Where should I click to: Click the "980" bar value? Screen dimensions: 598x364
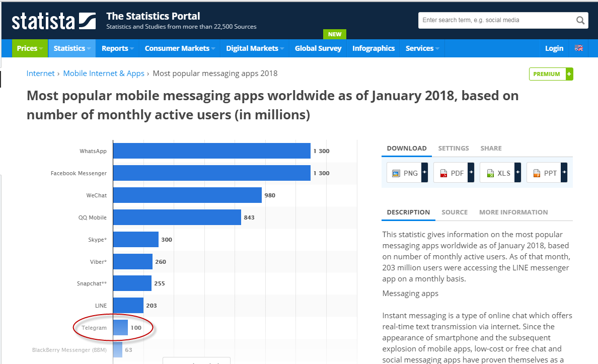pos(270,195)
